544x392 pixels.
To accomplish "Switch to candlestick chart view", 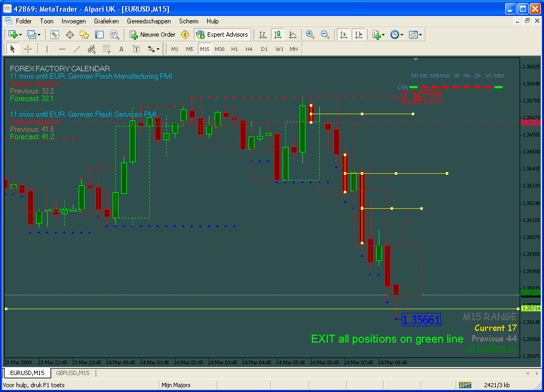I will coord(277,35).
